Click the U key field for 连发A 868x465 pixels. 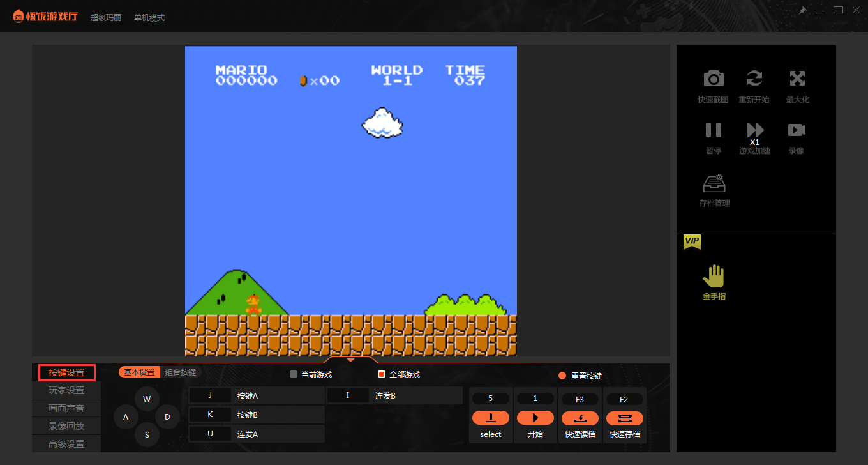click(x=210, y=434)
